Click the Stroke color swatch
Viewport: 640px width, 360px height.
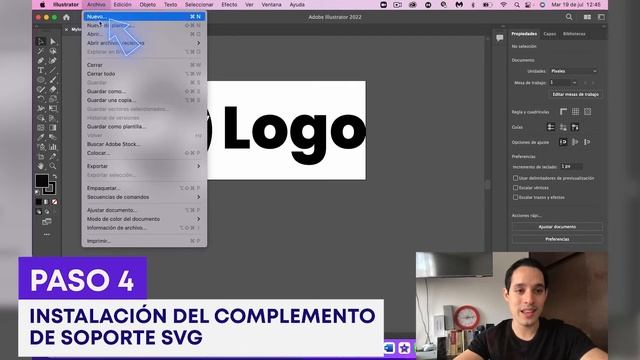(x=50, y=188)
